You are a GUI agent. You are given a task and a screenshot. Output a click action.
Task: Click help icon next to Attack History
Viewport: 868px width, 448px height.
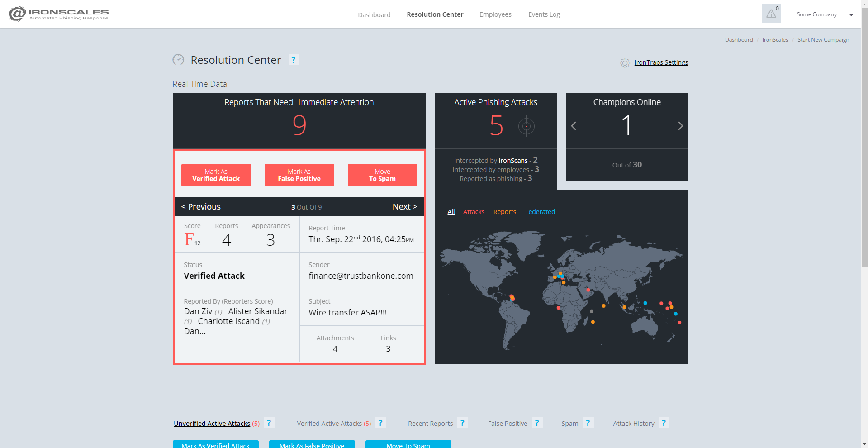pos(664,423)
